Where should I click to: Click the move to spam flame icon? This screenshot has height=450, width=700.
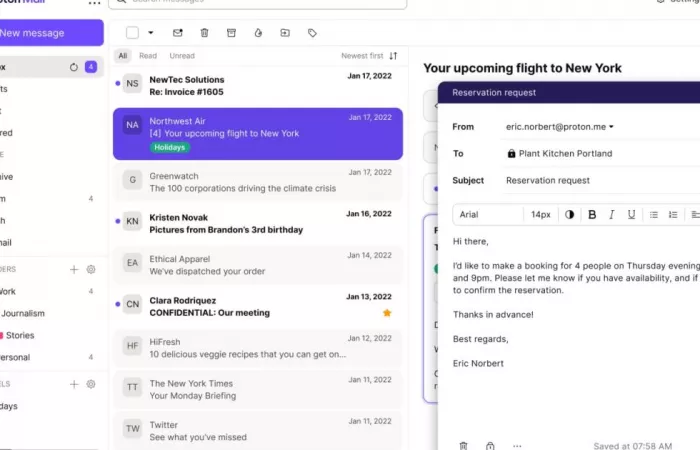click(x=258, y=33)
